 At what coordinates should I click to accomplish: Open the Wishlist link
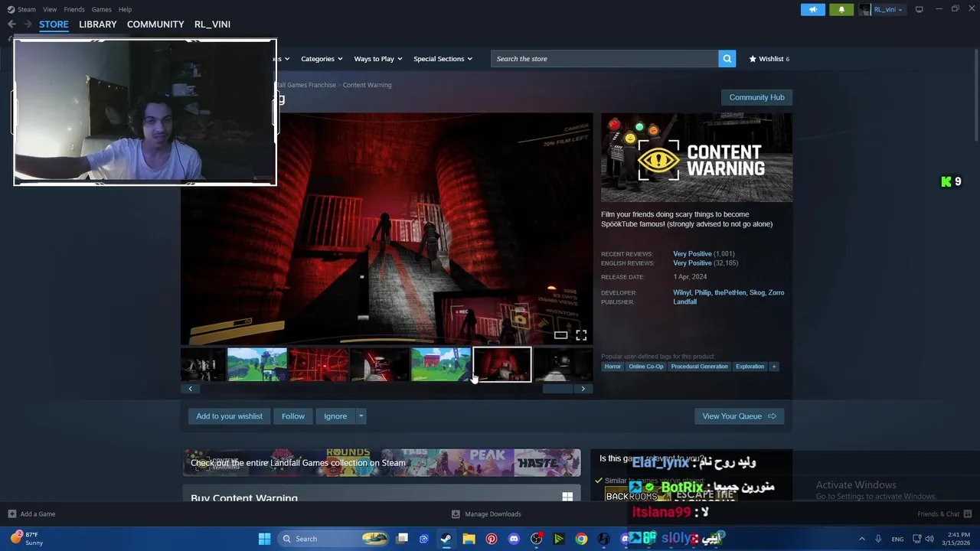(x=769, y=59)
